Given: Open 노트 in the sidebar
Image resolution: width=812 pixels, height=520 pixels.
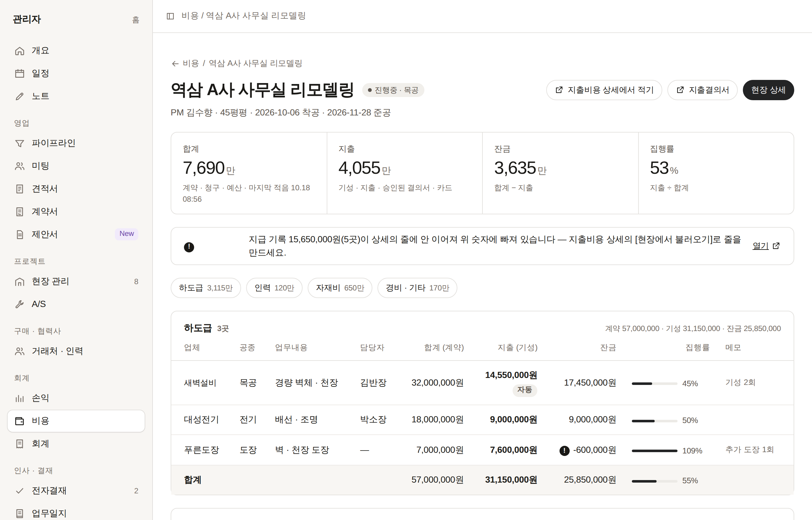Looking at the screenshot, I should (x=76, y=96).
